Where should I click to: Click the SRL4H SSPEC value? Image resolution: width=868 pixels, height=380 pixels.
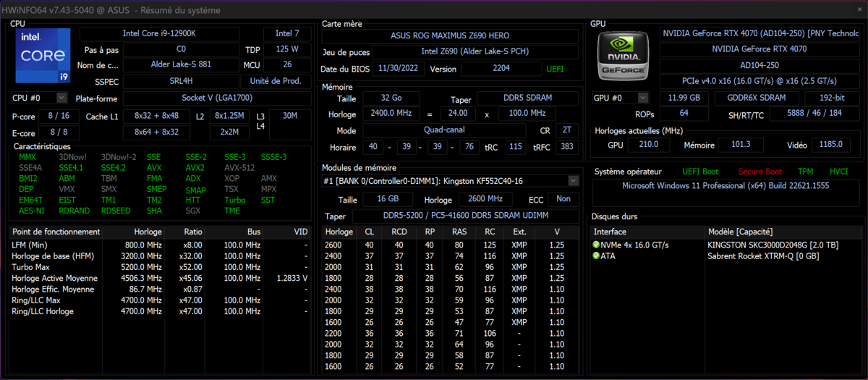181,81
